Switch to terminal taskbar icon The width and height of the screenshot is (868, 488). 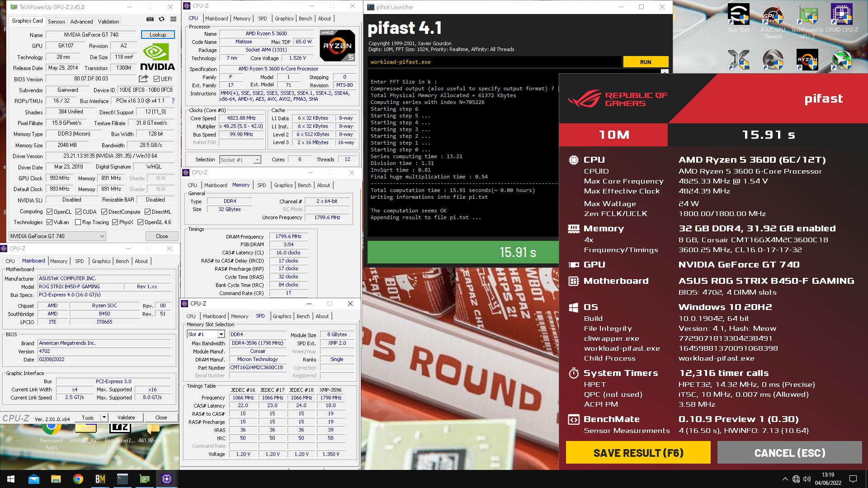pos(122,479)
